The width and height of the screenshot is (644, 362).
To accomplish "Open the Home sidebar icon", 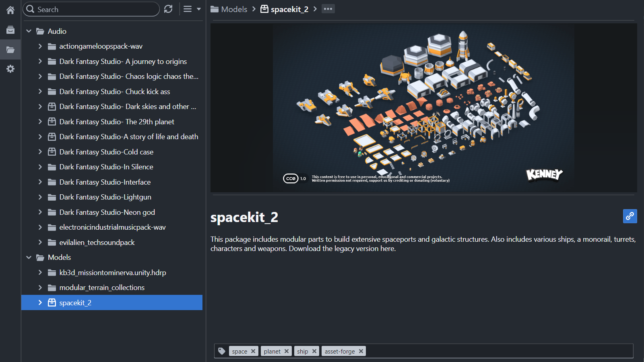I will [10, 10].
